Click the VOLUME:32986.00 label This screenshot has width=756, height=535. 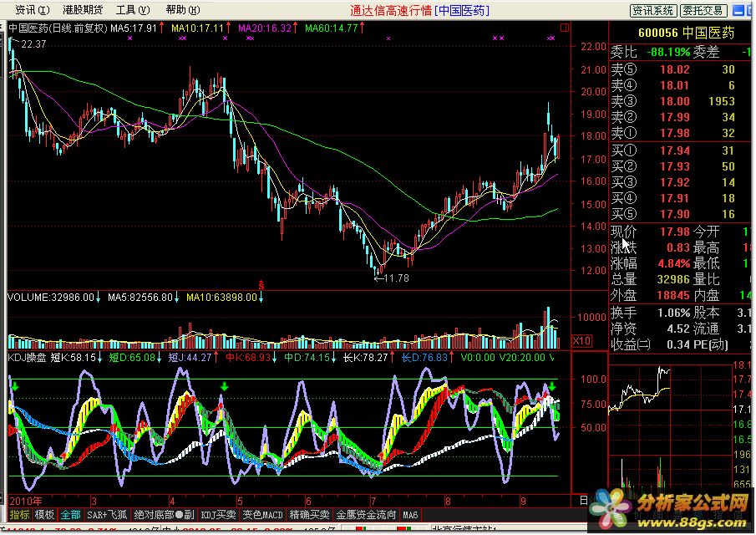pyautogui.click(x=51, y=297)
